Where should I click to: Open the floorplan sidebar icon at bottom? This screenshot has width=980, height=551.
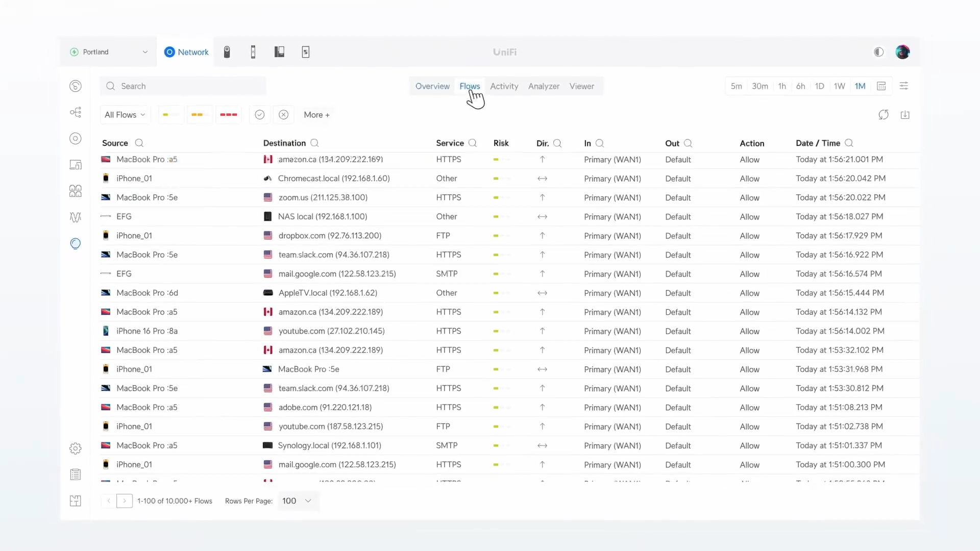[76, 501]
